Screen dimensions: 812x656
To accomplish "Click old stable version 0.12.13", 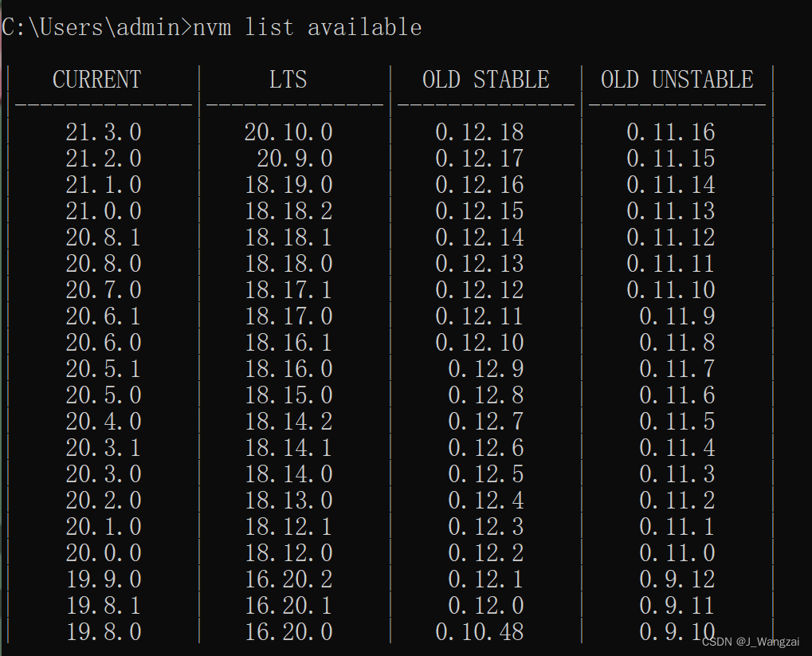I will [x=480, y=264].
